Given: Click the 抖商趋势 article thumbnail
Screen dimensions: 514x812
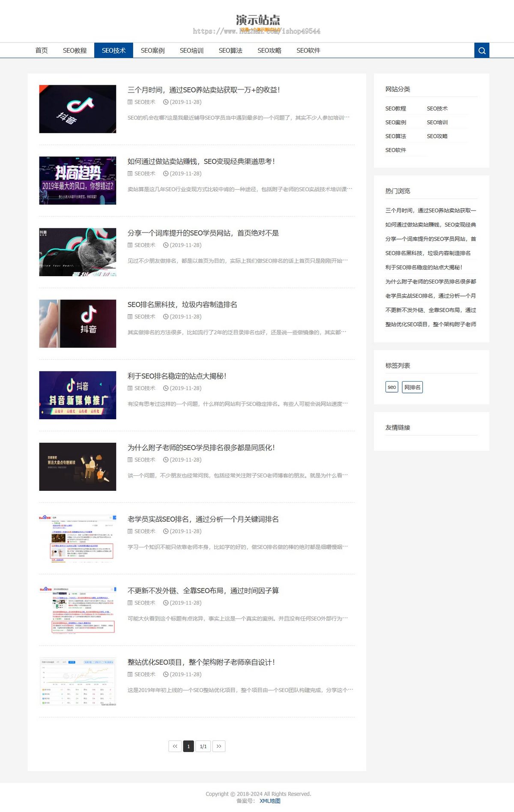Looking at the screenshot, I should pos(78,180).
